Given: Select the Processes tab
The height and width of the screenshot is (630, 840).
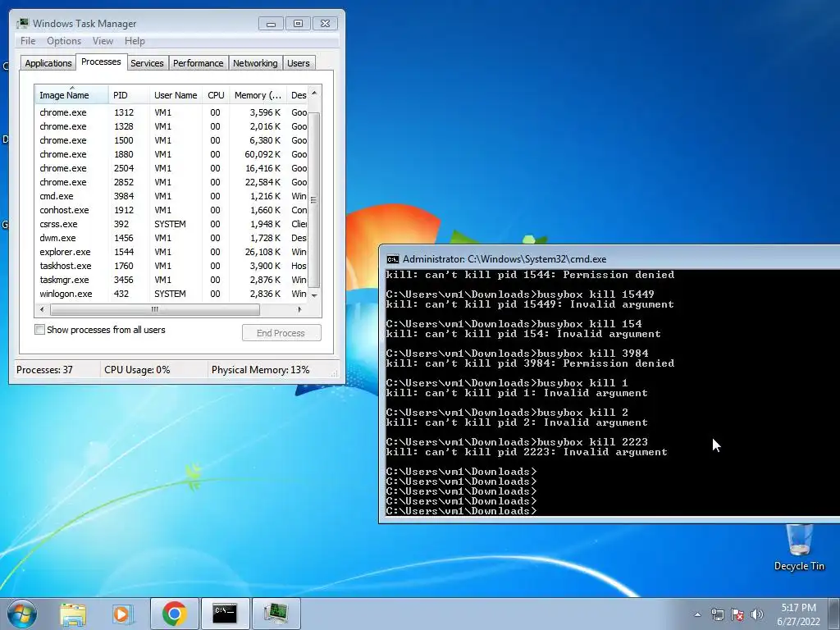Looking at the screenshot, I should coord(101,62).
